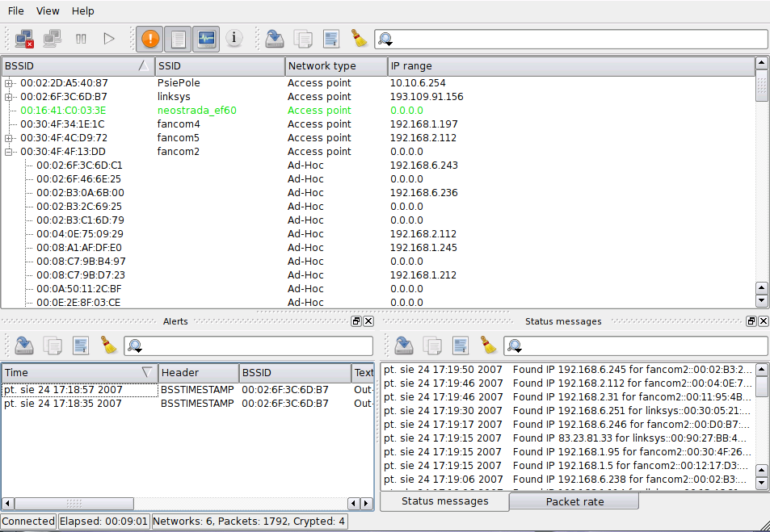Click the broom clear icon in main toolbar
This screenshot has width=770, height=532.
pos(360,38)
